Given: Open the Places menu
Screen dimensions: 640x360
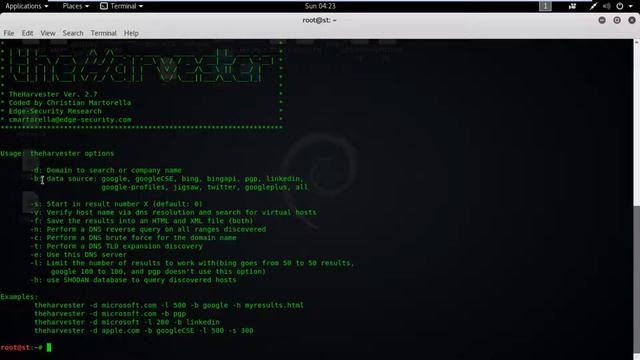Looking at the screenshot, I should [76, 6].
